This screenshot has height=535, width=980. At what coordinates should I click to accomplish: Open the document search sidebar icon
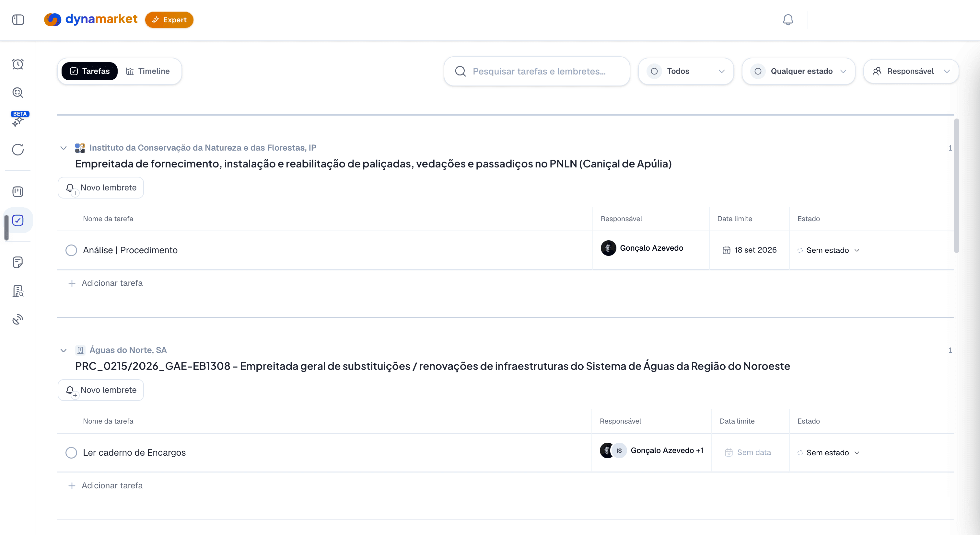click(x=18, y=291)
